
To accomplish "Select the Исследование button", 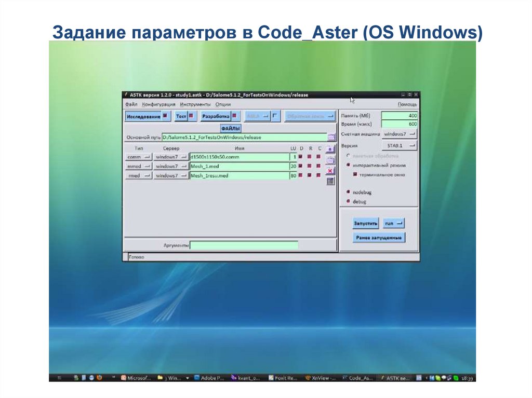I will (143, 116).
